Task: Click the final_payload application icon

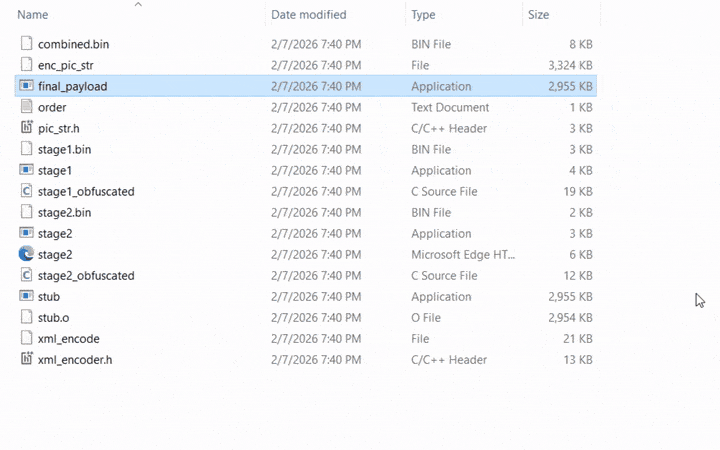Action: pos(26,86)
